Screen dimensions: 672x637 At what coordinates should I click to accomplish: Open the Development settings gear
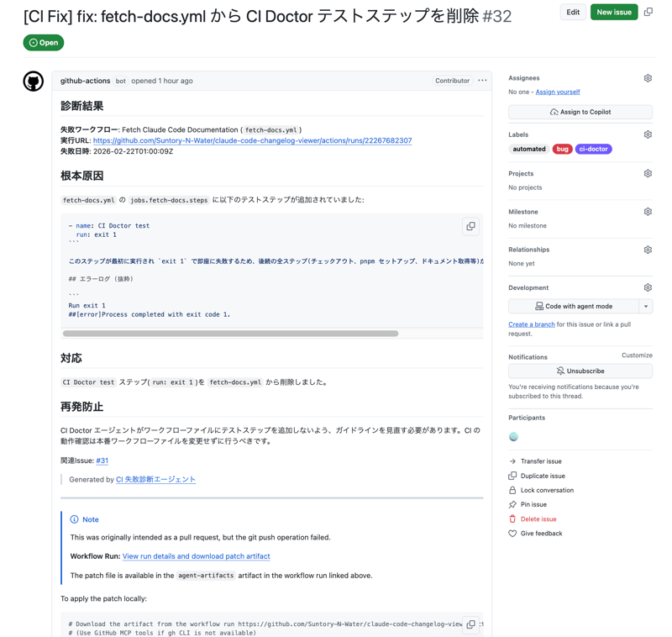pyautogui.click(x=647, y=287)
